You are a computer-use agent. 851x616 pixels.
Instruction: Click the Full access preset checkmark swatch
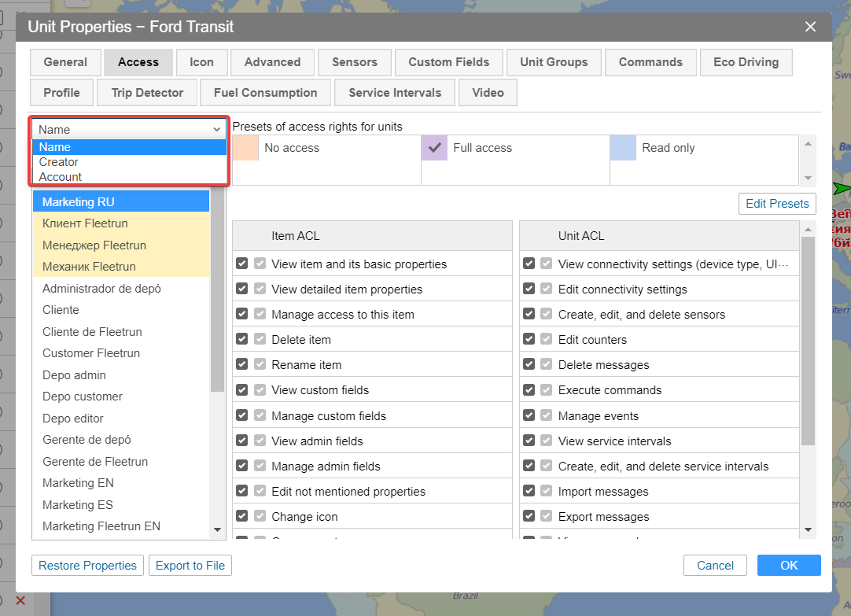tap(433, 148)
